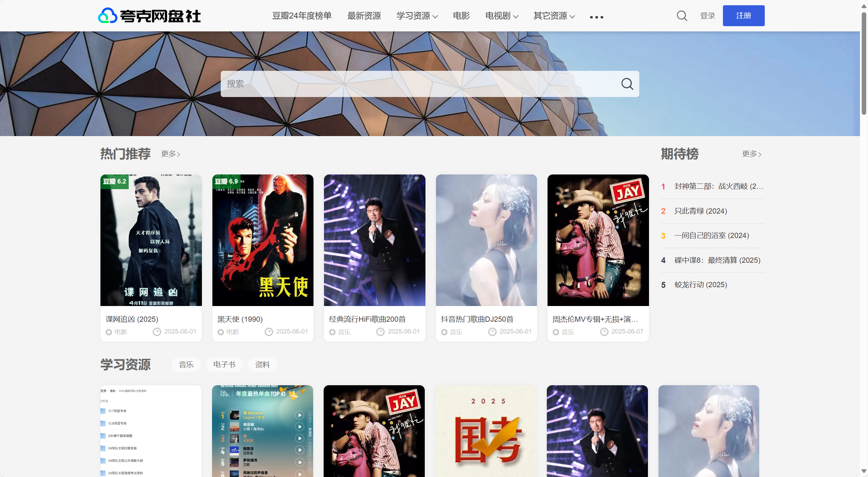Screen dimensions: 868x477
Task: Open ranked item 封神第二部:战火西岐
Action: click(x=719, y=186)
